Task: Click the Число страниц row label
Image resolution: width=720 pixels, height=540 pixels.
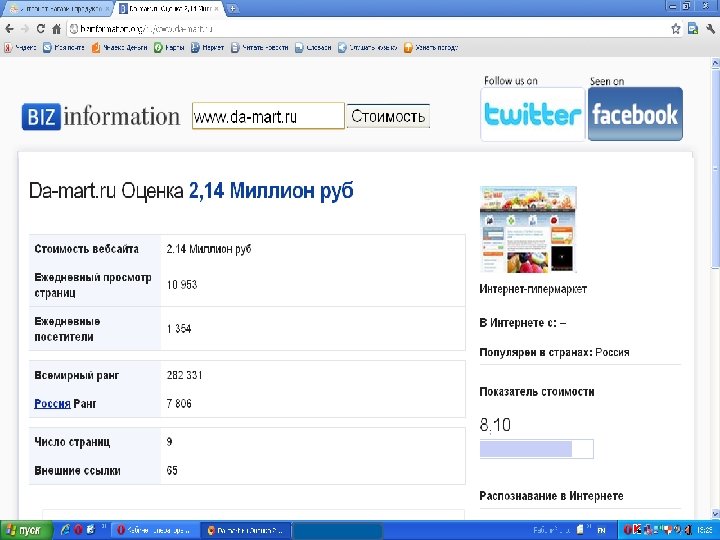Action: point(72,442)
